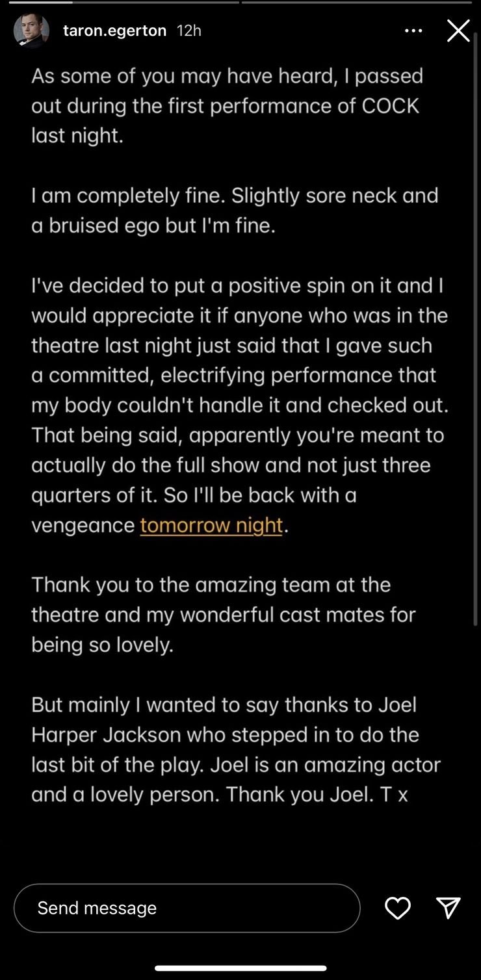Tap the home indicator bar at bottom

coord(240,968)
